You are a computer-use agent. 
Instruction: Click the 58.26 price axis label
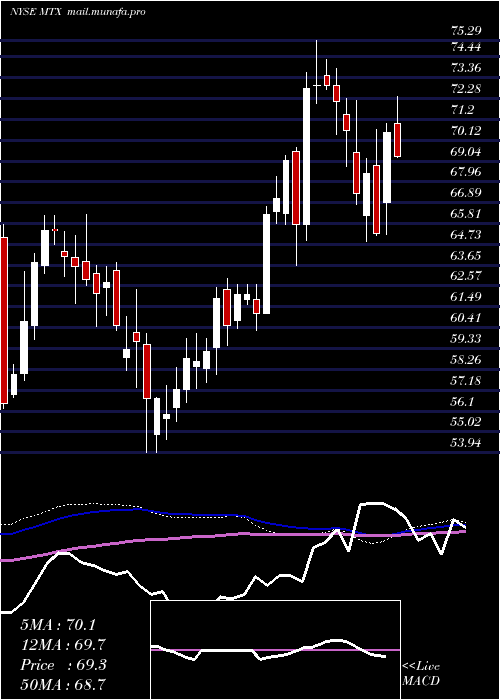466,360
